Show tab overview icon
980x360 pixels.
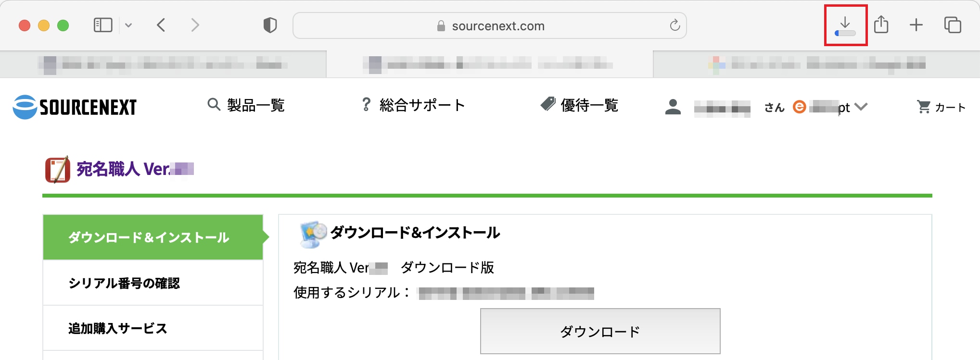point(953,25)
